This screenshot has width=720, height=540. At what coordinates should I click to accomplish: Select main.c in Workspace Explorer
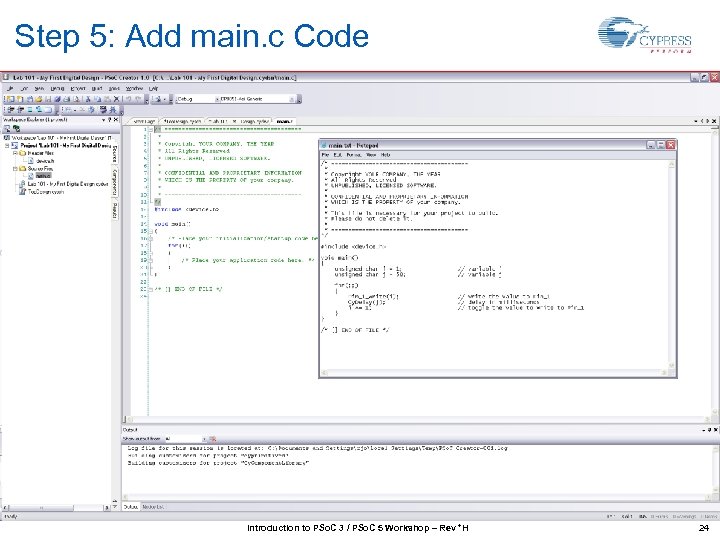(x=43, y=176)
